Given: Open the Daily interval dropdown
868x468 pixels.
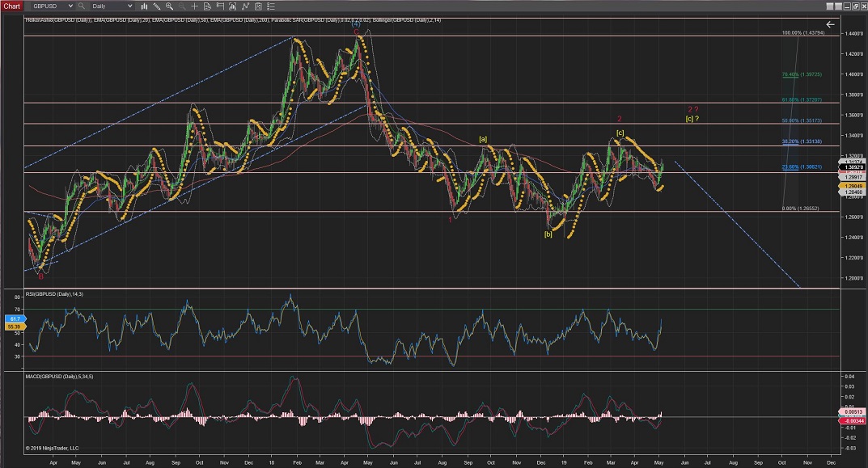Looking at the screenshot, I should (x=112, y=6).
